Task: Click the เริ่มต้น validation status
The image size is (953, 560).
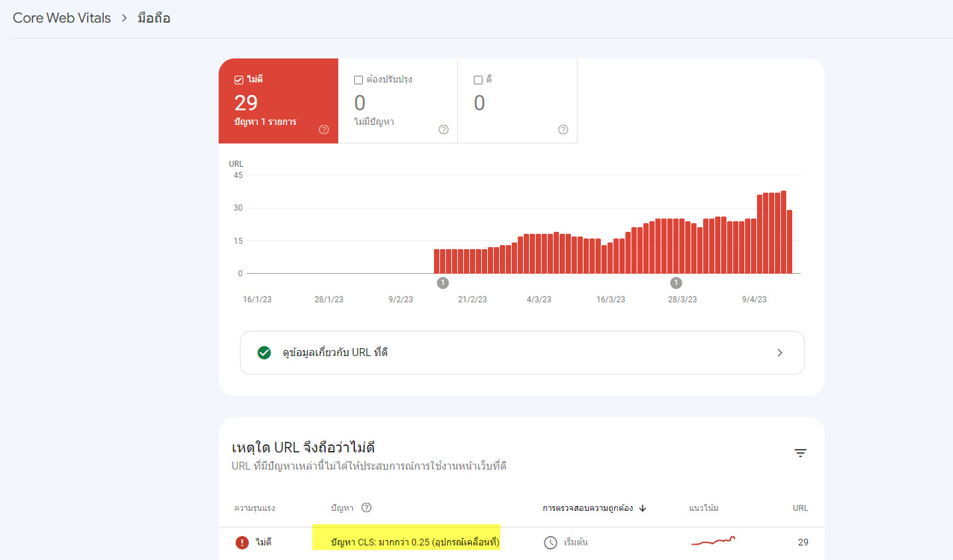Action: coord(576,543)
